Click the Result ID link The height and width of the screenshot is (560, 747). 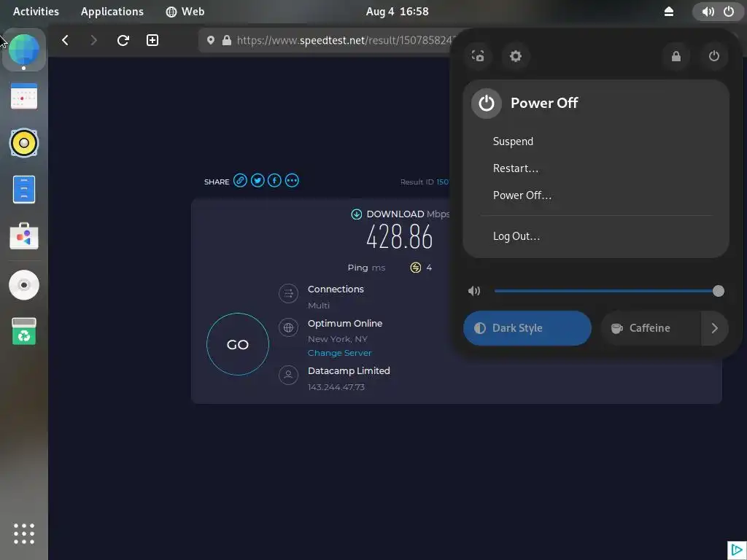click(443, 182)
